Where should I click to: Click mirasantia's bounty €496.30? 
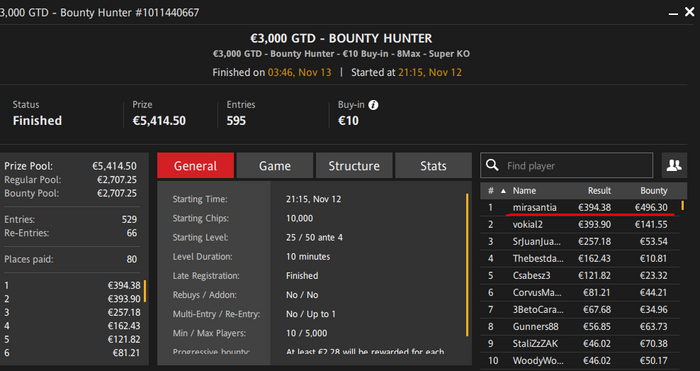click(x=651, y=208)
